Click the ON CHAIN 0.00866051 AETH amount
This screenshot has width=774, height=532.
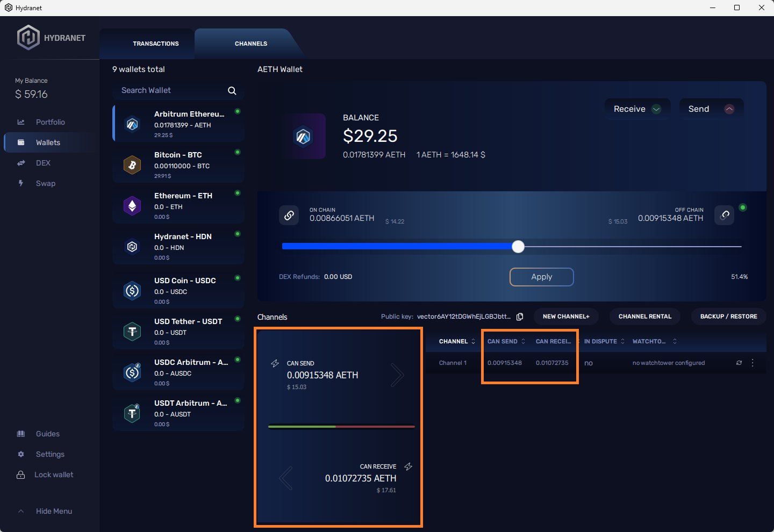pyautogui.click(x=342, y=218)
